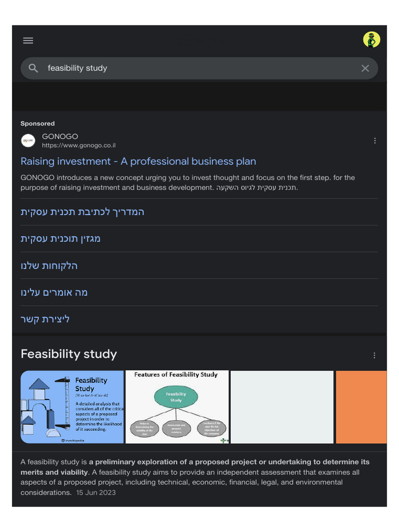Open the orange image thumbnail

[361, 407]
